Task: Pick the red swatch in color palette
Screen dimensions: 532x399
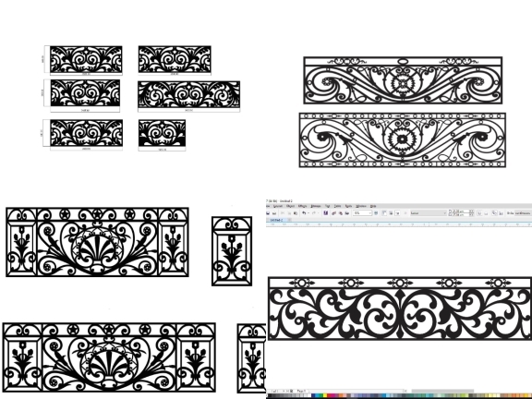Action: pos(329,395)
